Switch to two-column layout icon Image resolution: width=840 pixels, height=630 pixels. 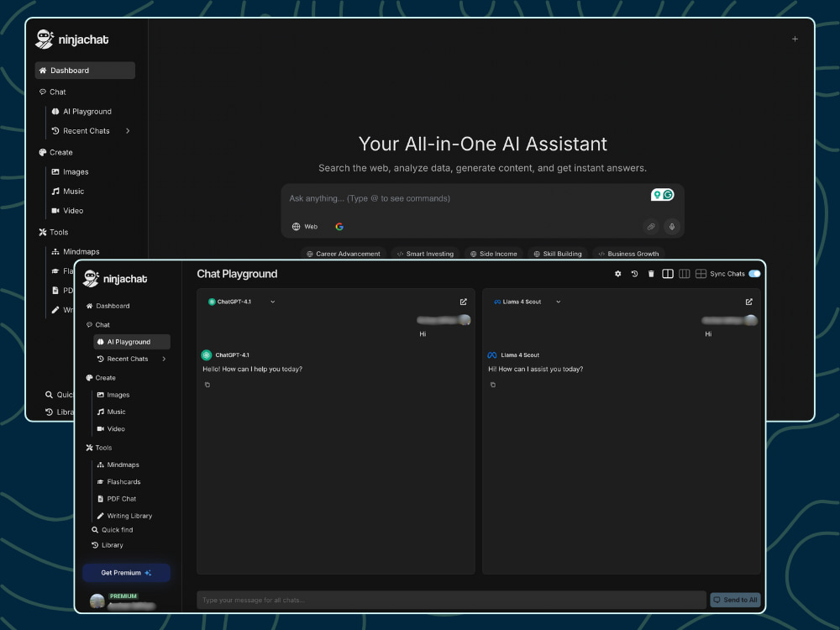(668, 274)
